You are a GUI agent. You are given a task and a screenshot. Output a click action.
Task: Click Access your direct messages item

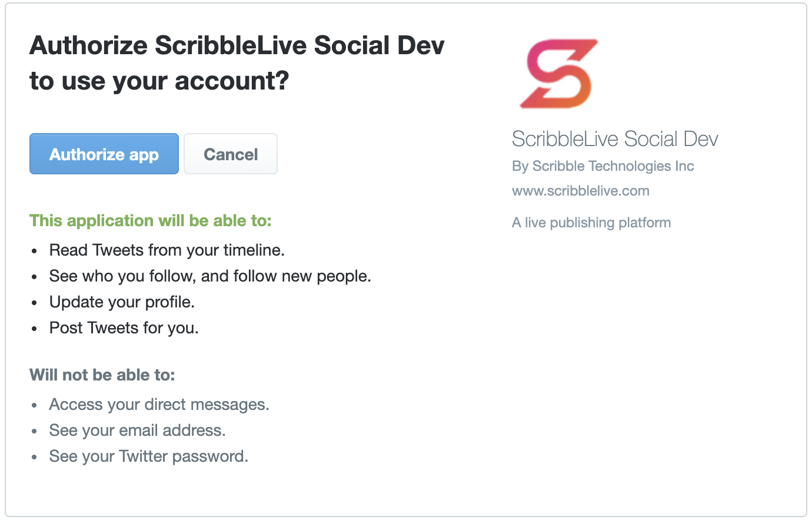click(159, 405)
